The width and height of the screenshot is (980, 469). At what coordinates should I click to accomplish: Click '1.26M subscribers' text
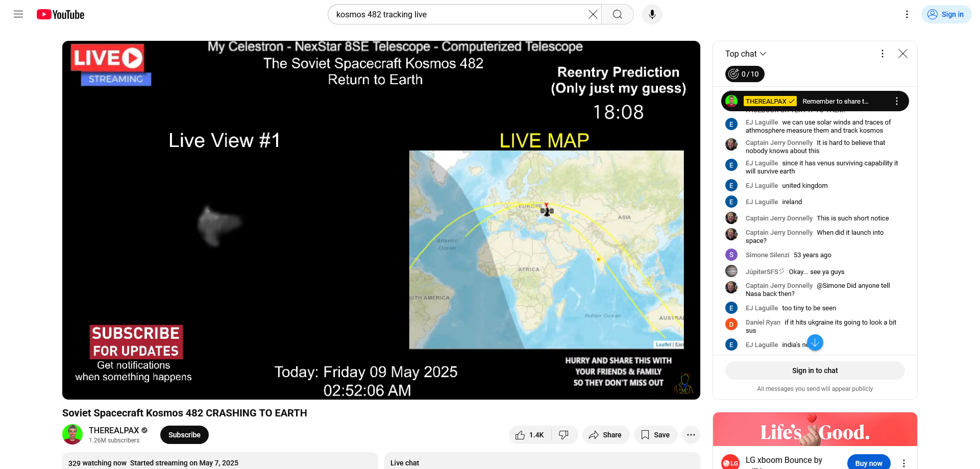(x=114, y=440)
